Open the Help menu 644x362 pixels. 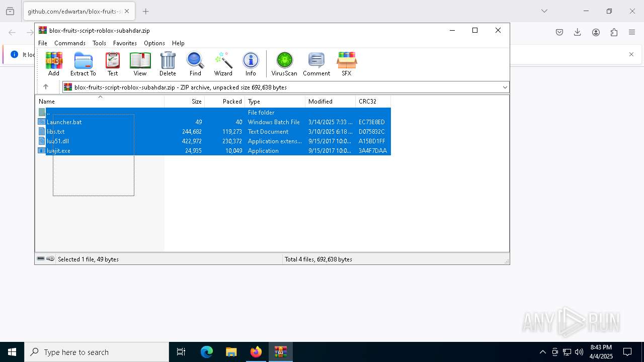coord(178,43)
